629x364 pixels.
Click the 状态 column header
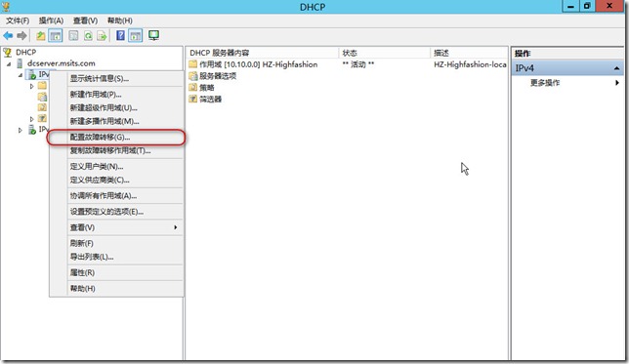tap(384, 53)
